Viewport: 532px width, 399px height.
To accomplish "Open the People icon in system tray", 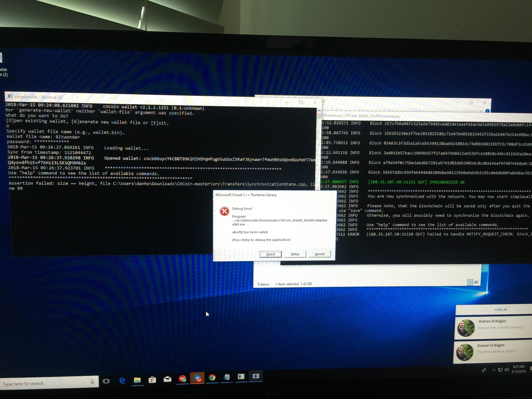I will 484,370.
